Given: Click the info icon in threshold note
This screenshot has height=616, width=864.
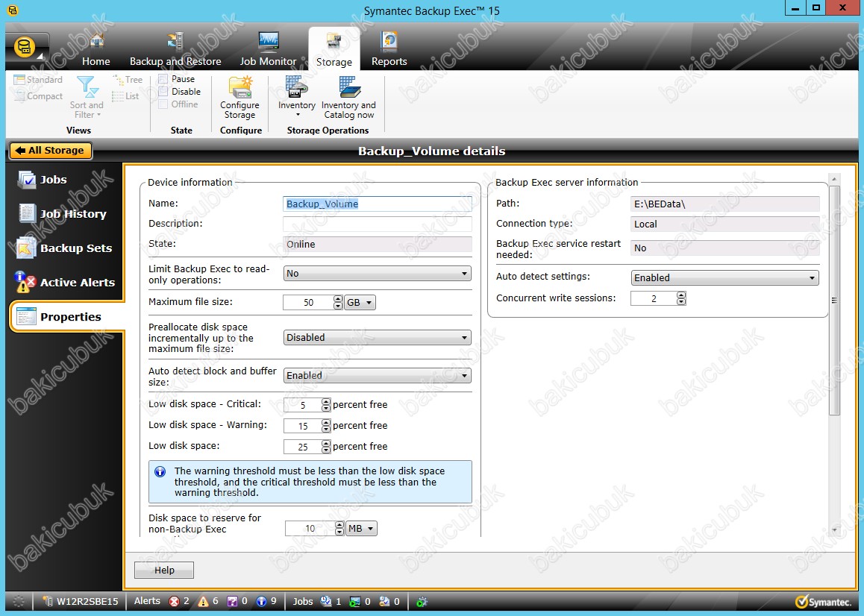Looking at the screenshot, I should pos(160,471).
